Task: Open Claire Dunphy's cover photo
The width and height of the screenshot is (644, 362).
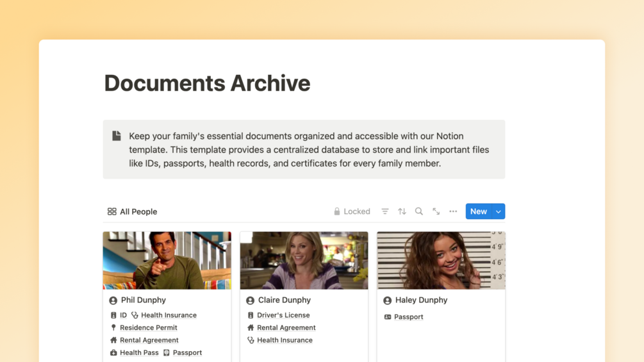Action: tap(304, 260)
